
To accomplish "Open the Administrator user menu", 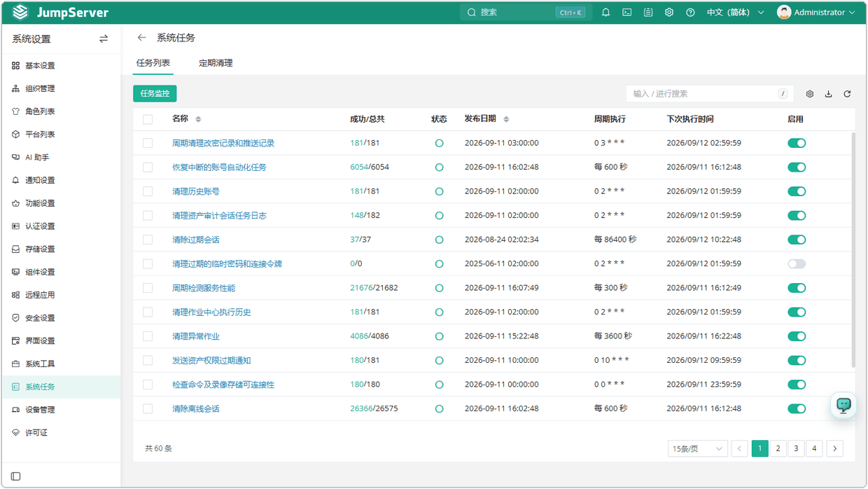I will (x=816, y=13).
